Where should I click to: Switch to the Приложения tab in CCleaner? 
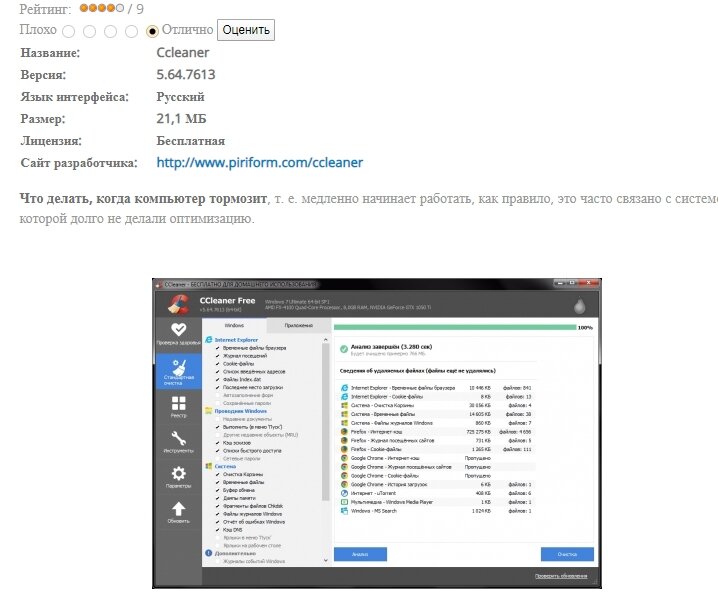[x=299, y=325]
